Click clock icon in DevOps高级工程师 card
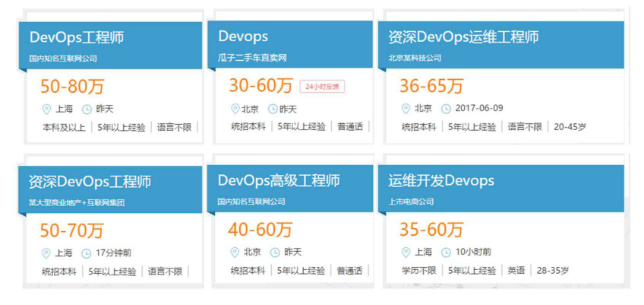644x305 pixels. coord(273,252)
